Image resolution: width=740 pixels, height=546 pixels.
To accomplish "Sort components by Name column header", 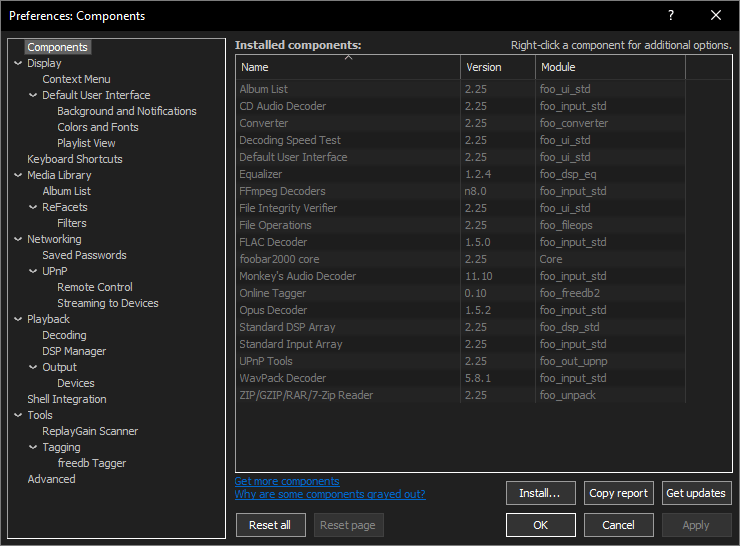I will point(347,67).
